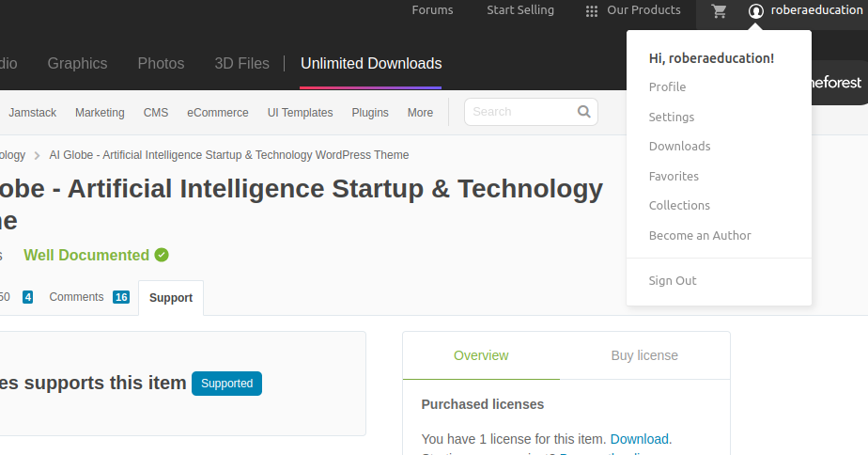The image size is (868, 455).
Task: Open Settings in account menu
Action: coord(671,117)
